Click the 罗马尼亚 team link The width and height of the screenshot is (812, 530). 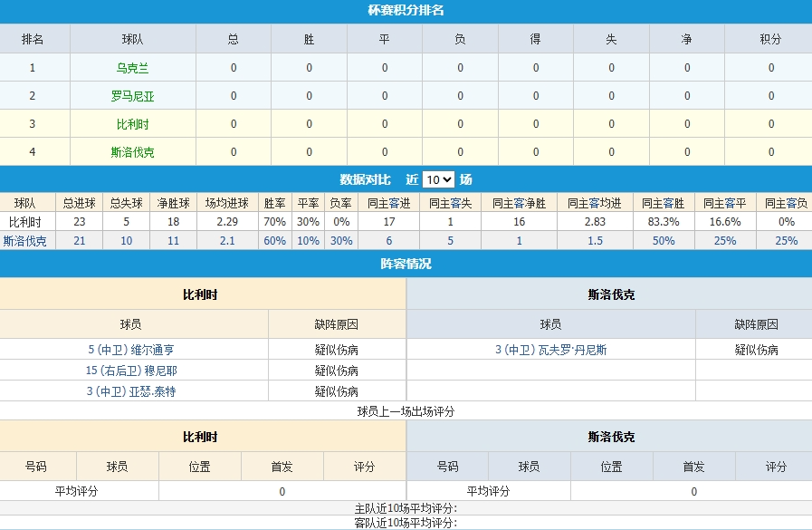pos(132,96)
